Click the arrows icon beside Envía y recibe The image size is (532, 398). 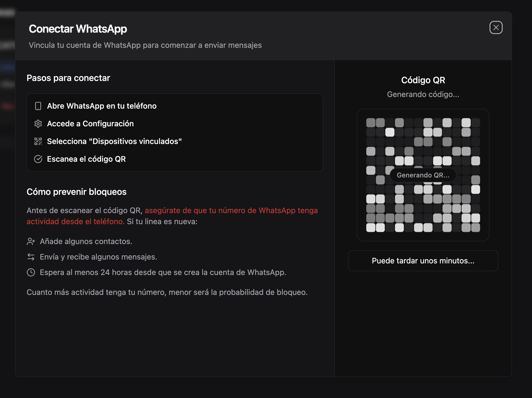click(31, 257)
